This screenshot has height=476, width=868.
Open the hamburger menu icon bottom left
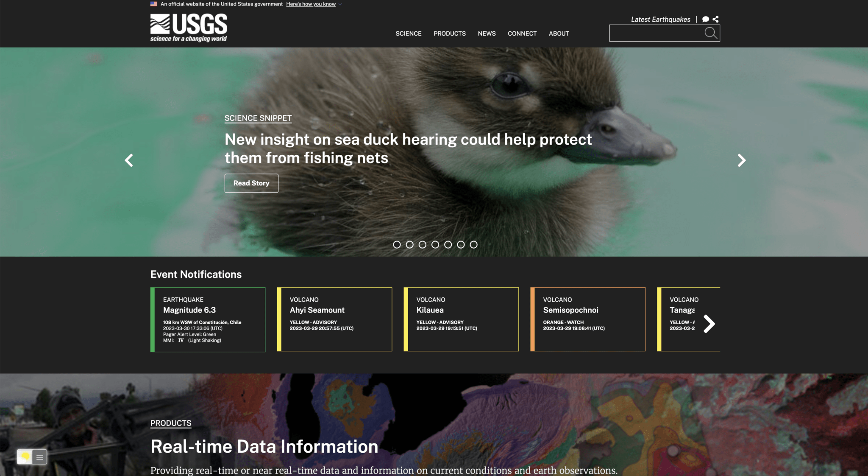pos(39,457)
